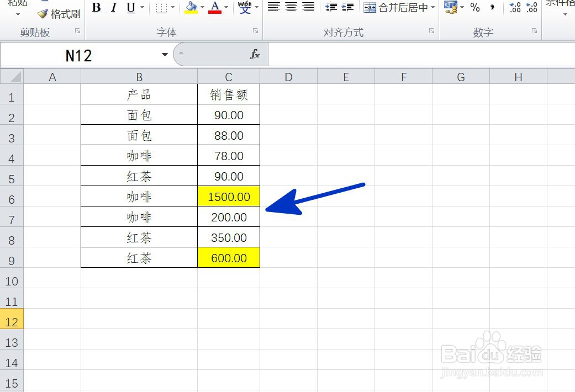Image resolution: width=575 pixels, height=392 pixels.
Task: Click the Name Box showing N12
Action: point(79,55)
